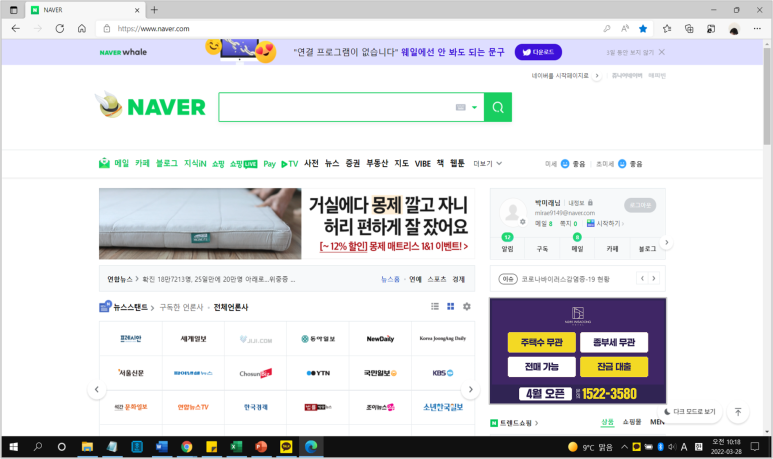Click the 스포츠 news link

pyautogui.click(x=436, y=279)
